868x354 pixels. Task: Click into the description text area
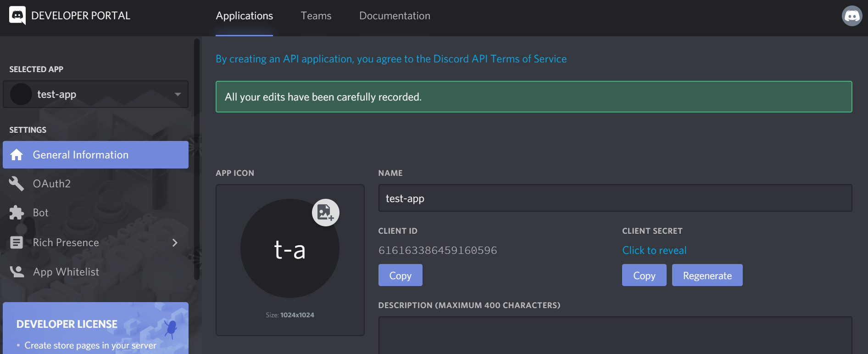(x=615, y=335)
